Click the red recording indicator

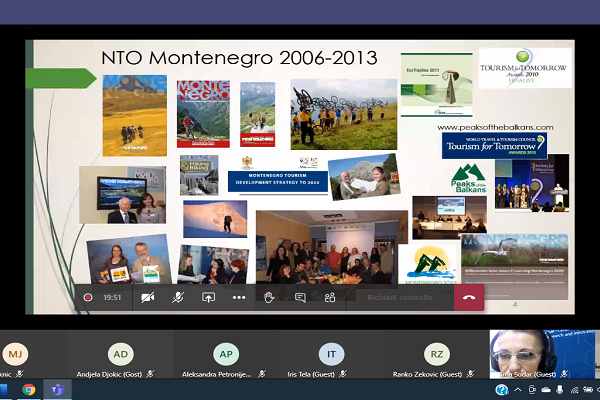pyautogui.click(x=88, y=297)
